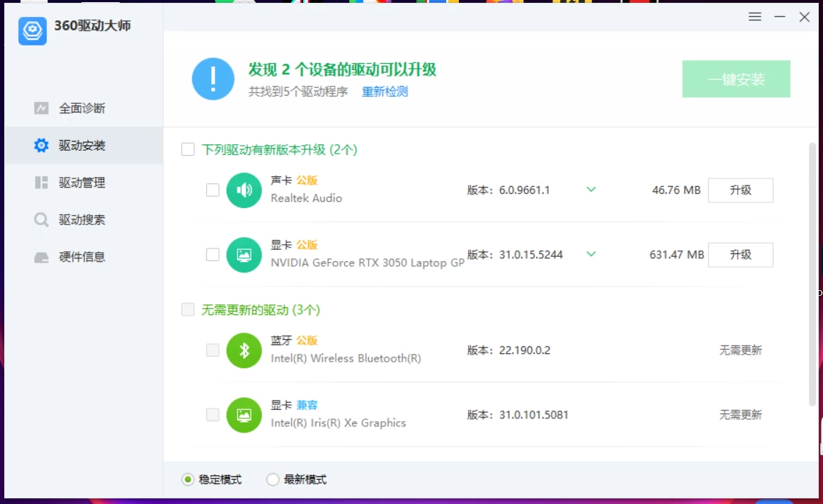Click Intel(R) Wireless Bluetooth(R) device name
Image resolution: width=823 pixels, height=504 pixels.
coord(346,358)
